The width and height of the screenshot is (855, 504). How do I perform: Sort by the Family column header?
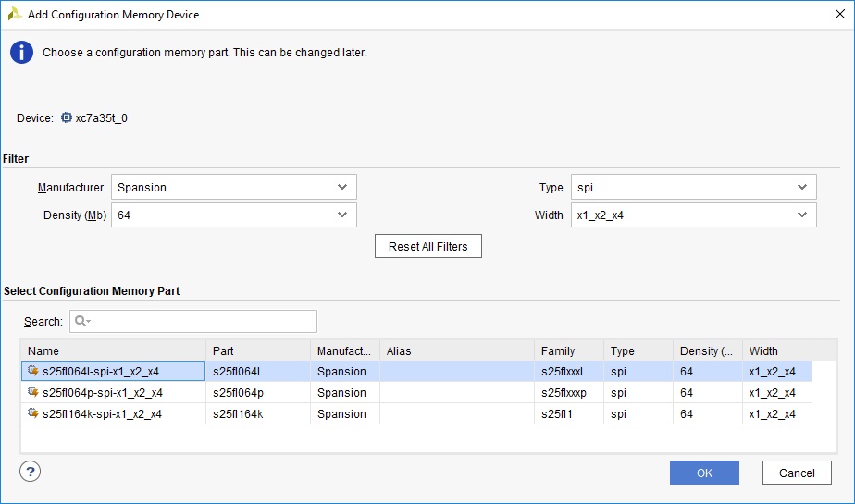pyautogui.click(x=569, y=350)
